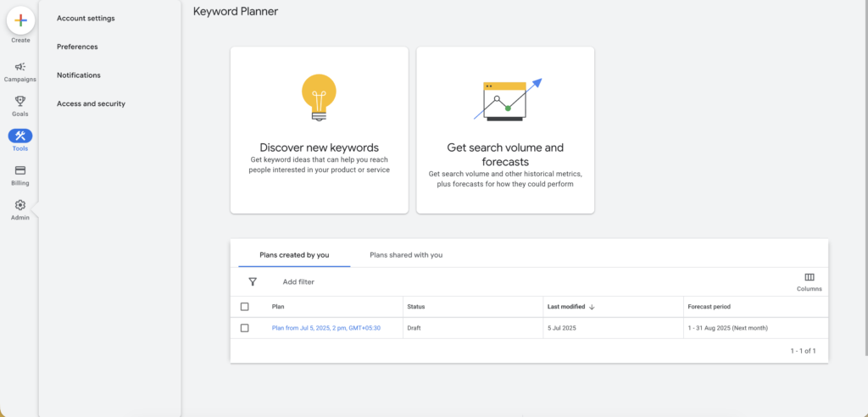The height and width of the screenshot is (417, 868).
Task: Tick the checkbox for Plan from Jul 5
Action: pyautogui.click(x=245, y=328)
